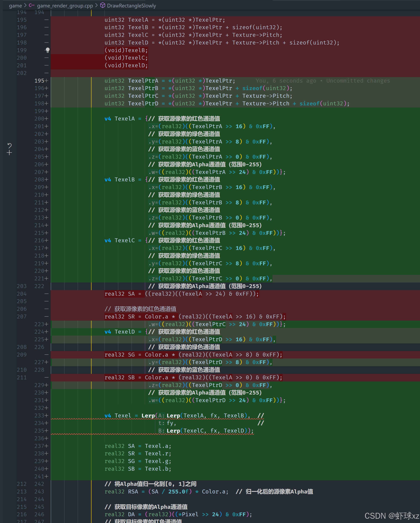Click removed line 'real32 SR = Color.a *'

coord(195,317)
